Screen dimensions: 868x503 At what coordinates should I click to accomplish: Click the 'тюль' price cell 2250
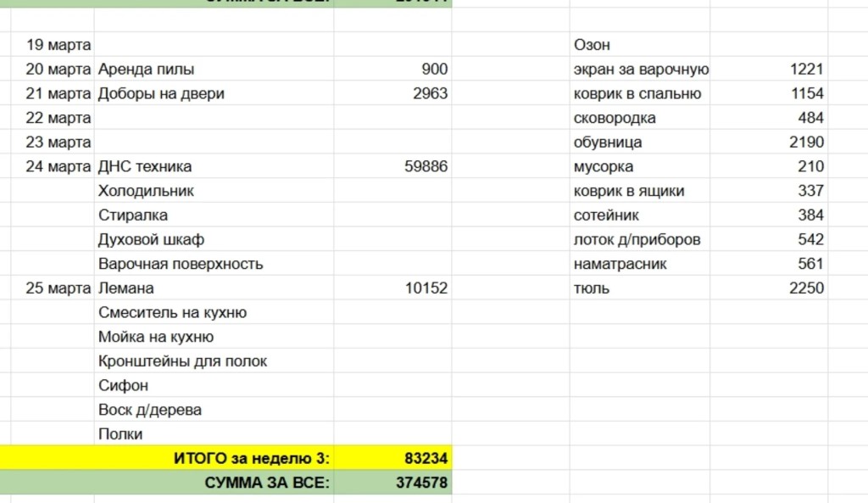pos(805,288)
